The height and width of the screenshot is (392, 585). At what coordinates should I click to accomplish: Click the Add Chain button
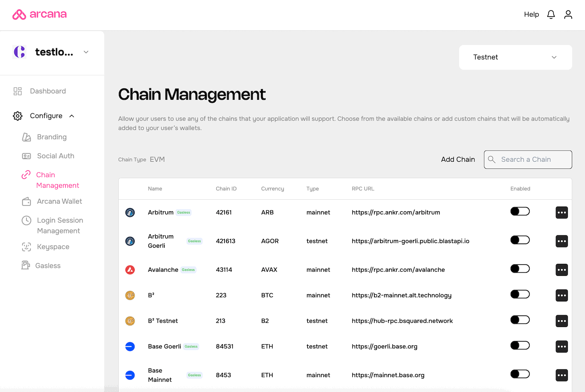(458, 159)
